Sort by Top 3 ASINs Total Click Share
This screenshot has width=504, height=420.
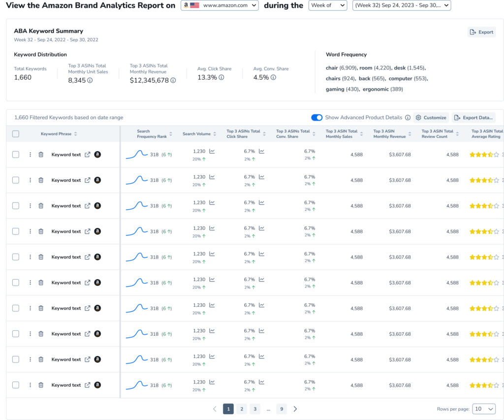(x=264, y=134)
